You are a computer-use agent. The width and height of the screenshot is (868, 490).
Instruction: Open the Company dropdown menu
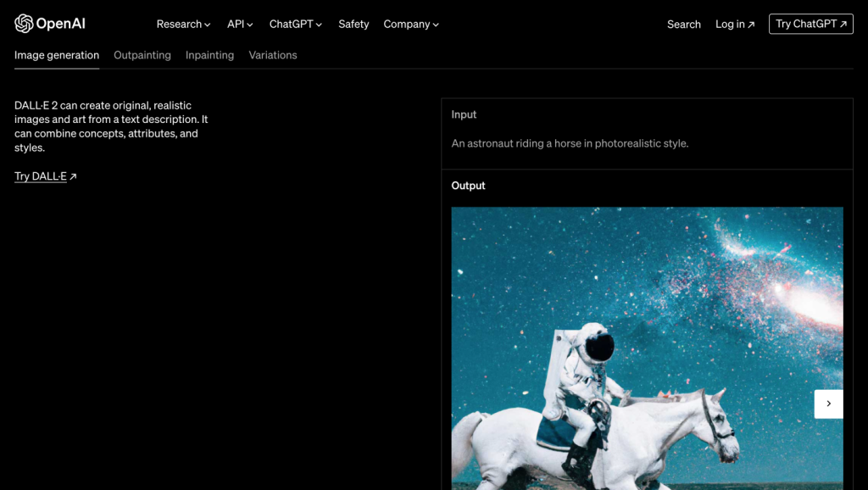pos(410,24)
